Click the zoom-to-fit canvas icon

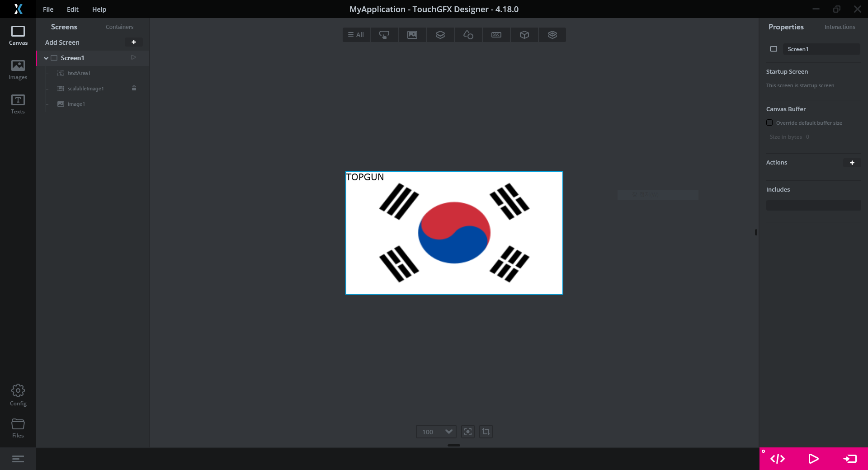[468, 432]
